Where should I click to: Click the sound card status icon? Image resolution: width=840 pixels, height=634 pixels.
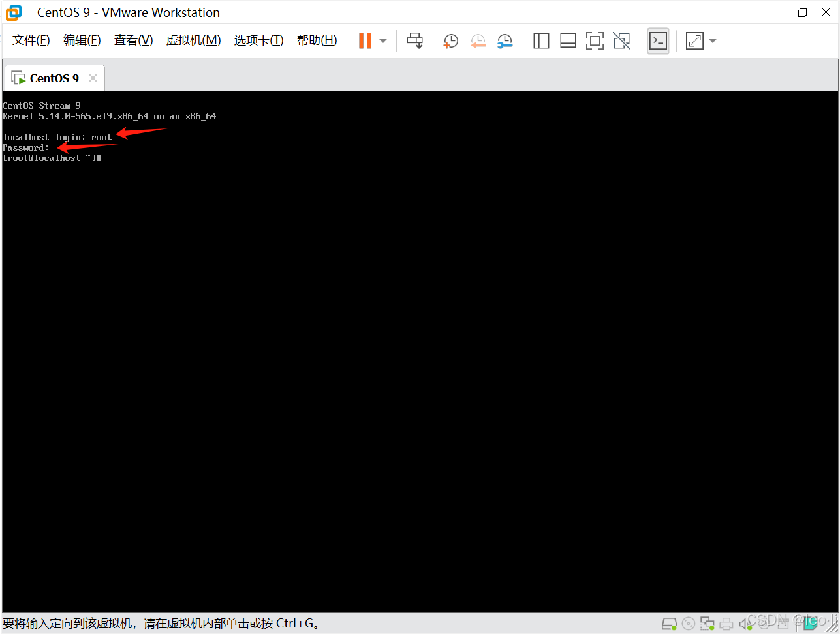[745, 624]
